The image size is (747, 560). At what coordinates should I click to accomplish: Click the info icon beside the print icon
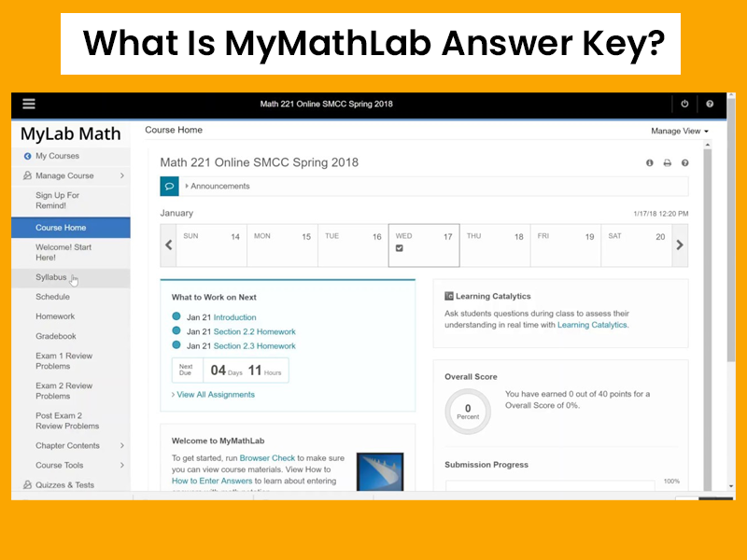(650, 163)
